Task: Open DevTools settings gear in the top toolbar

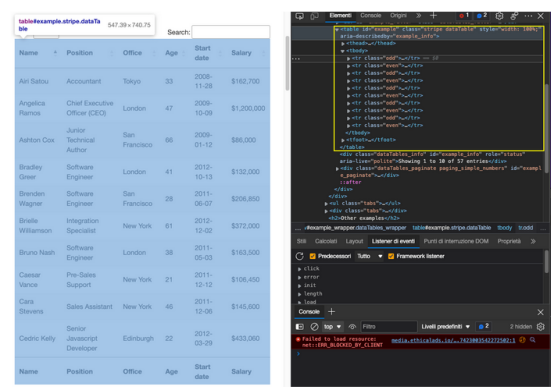Action: [499, 16]
